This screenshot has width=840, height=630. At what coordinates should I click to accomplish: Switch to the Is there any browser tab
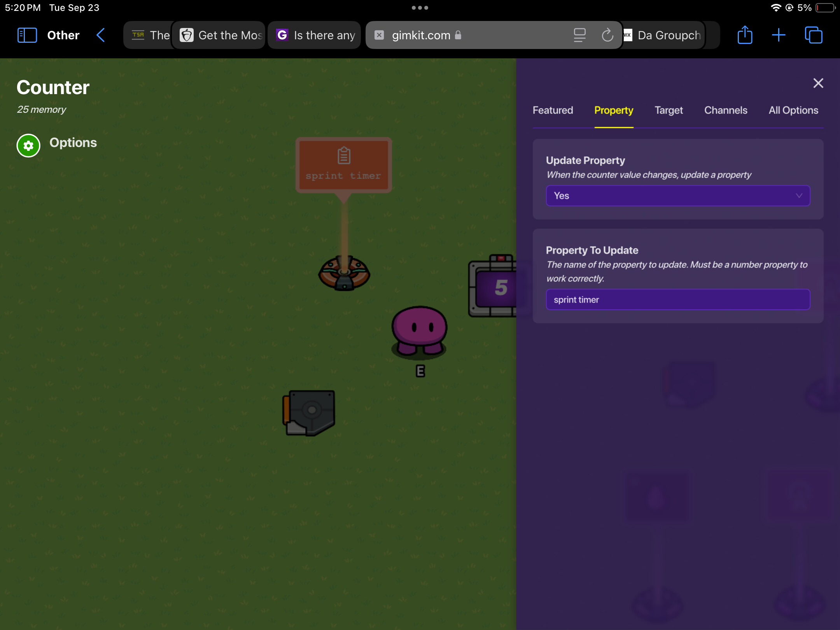click(315, 35)
